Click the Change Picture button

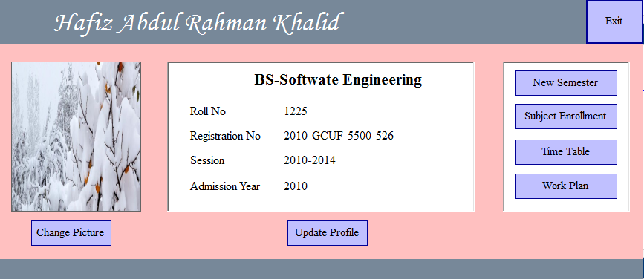coord(71,233)
